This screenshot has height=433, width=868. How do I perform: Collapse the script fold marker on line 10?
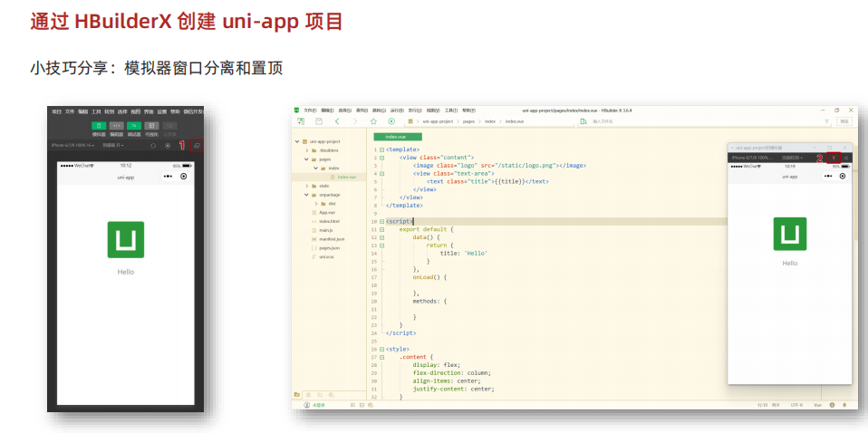click(382, 222)
